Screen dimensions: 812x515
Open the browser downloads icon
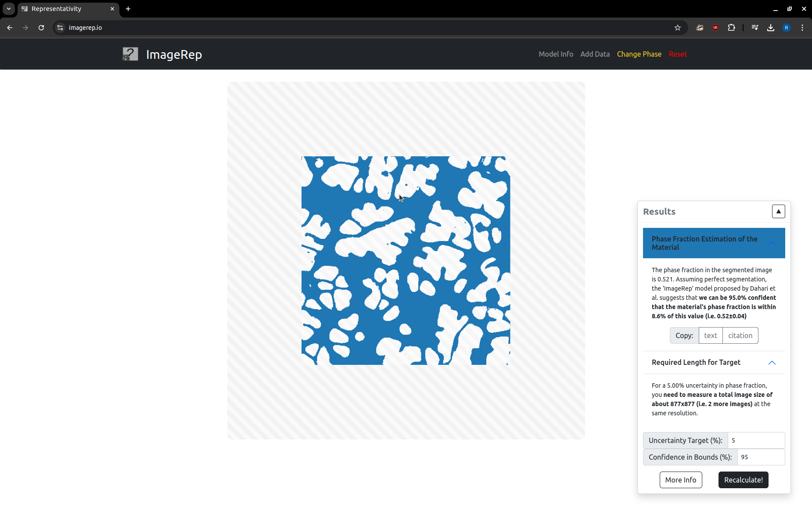[771, 28]
